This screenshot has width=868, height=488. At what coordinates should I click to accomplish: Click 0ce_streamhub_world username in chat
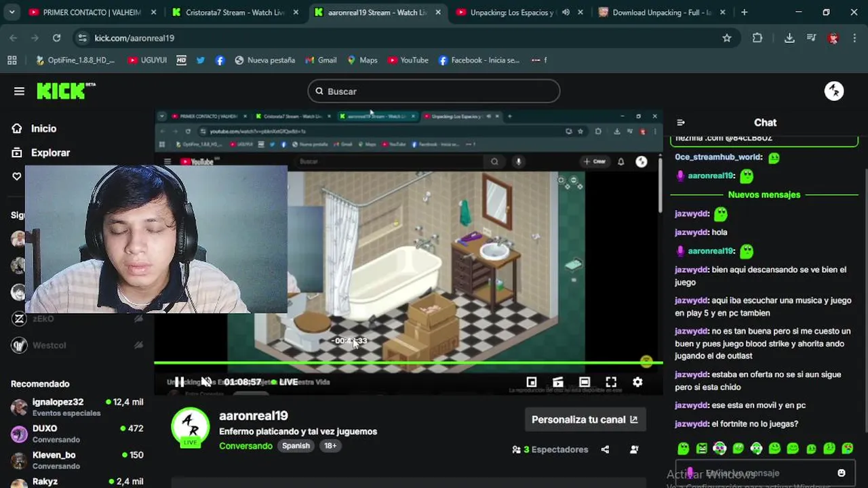[x=718, y=157]
